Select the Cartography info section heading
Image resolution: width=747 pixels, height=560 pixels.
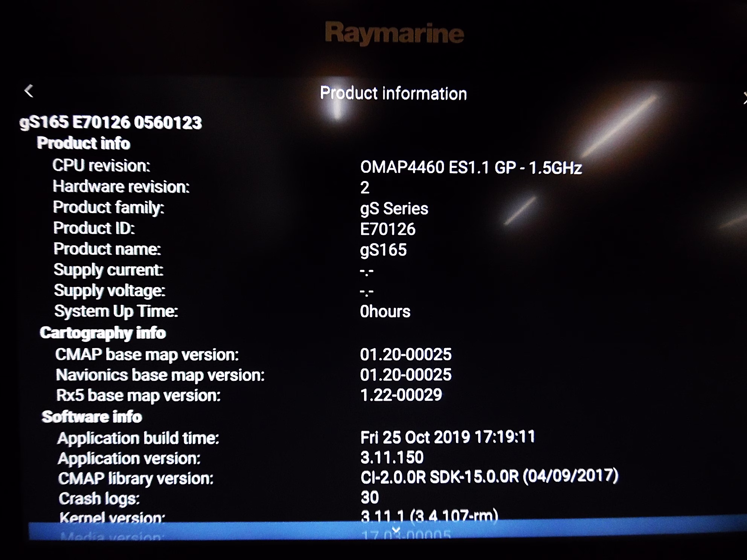pos(103,333)
